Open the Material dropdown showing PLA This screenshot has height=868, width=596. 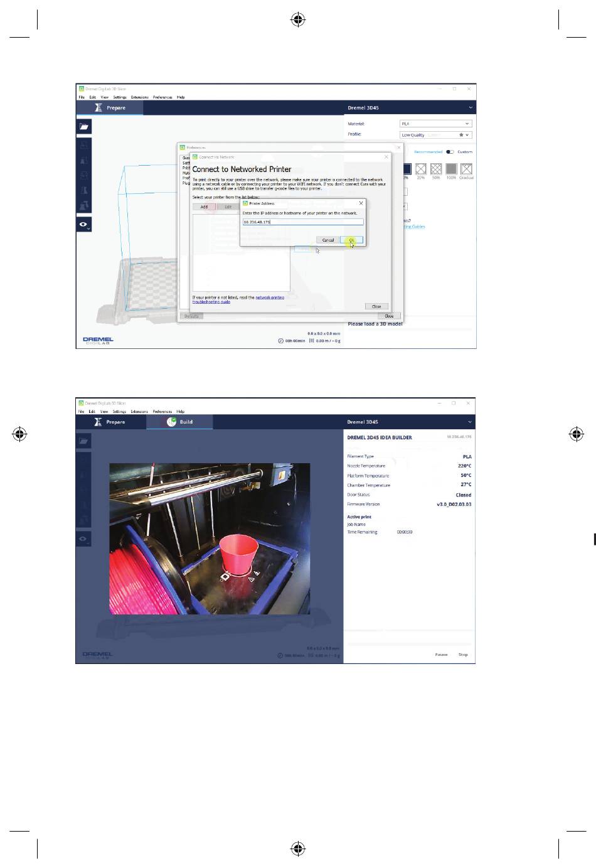click(435, 124)
